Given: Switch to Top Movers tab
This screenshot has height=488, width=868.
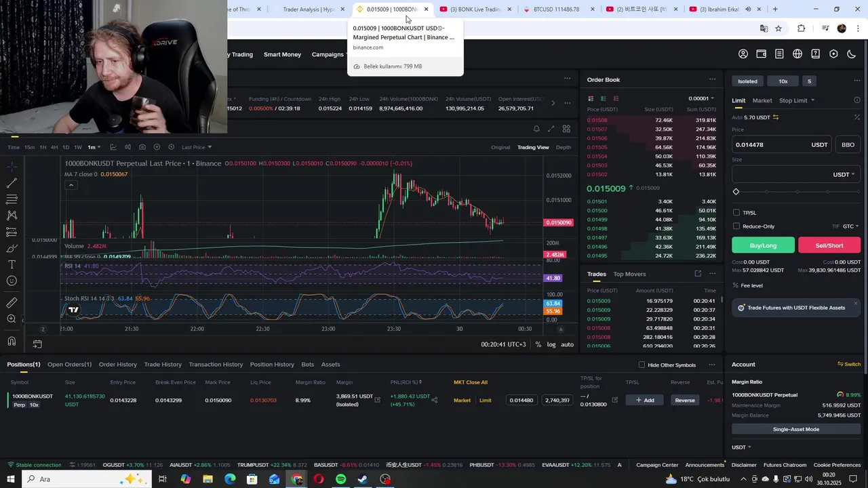Looking at the screenshot, I should (629, 274).
